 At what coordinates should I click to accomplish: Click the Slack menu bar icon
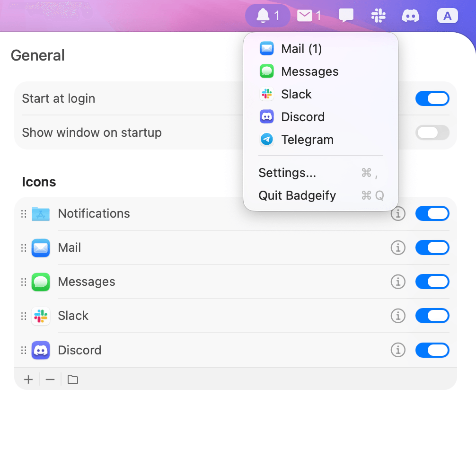(378, 16)
